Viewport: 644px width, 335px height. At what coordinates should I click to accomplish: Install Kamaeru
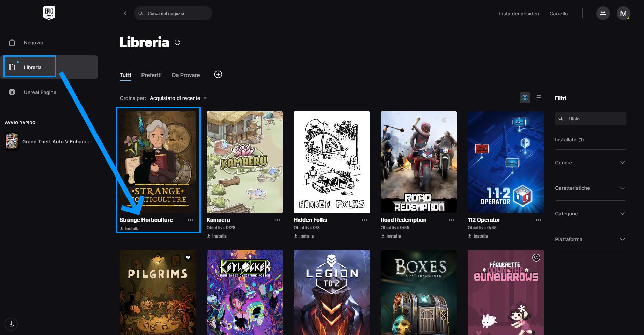(x=216, y=236)
